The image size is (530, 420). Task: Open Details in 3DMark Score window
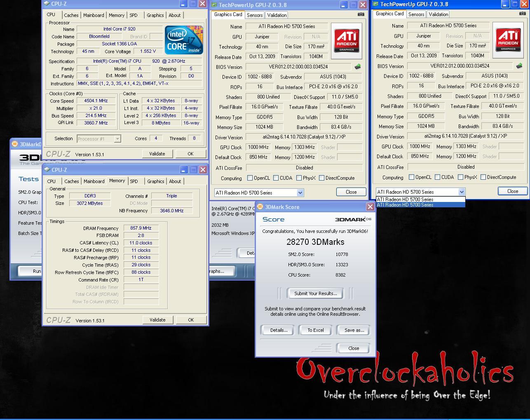coord(279,330)
